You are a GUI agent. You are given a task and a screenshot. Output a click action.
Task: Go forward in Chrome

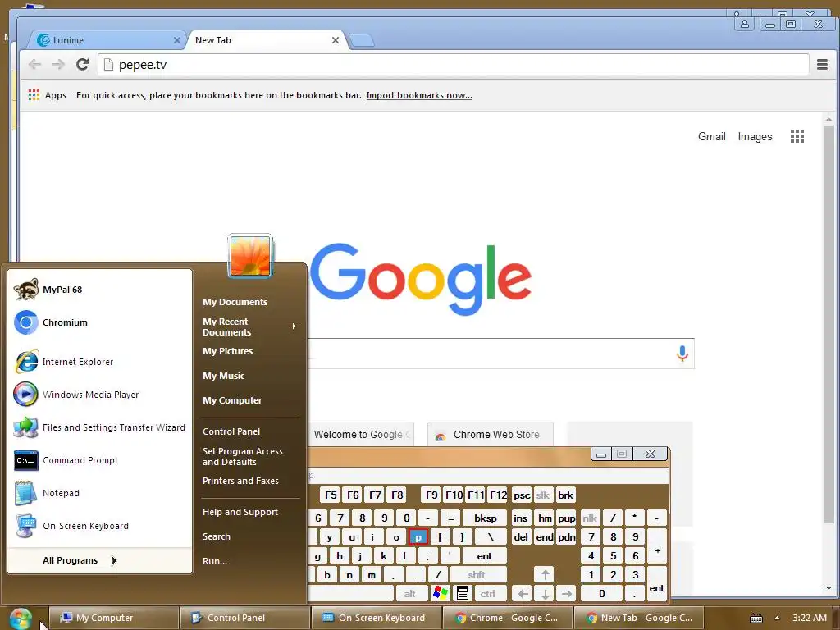(58, 65)
